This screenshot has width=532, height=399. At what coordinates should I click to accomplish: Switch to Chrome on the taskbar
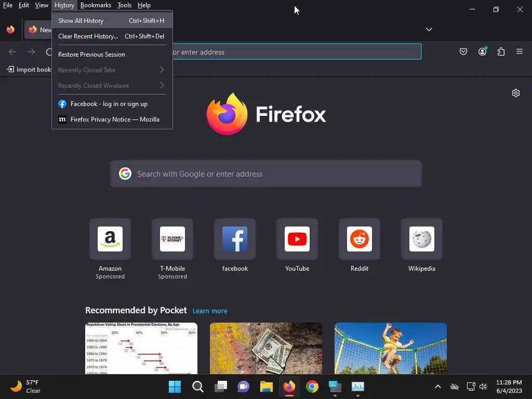point(312,387)
